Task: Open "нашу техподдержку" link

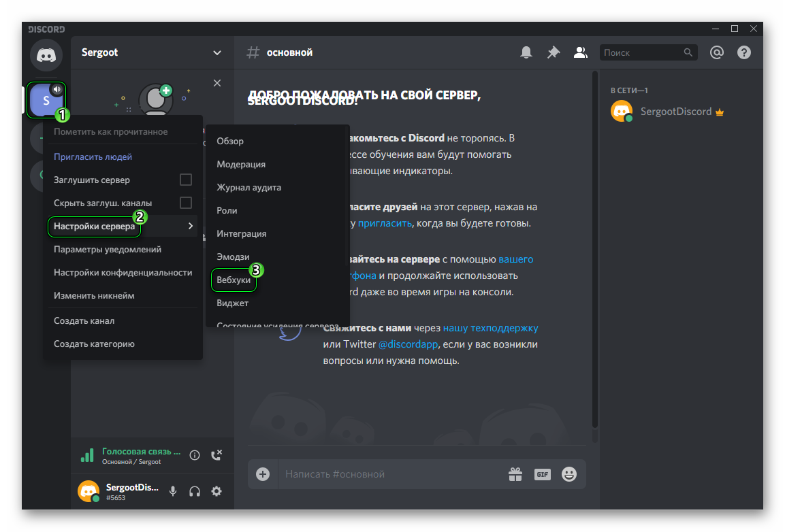Action: point(490,329)
